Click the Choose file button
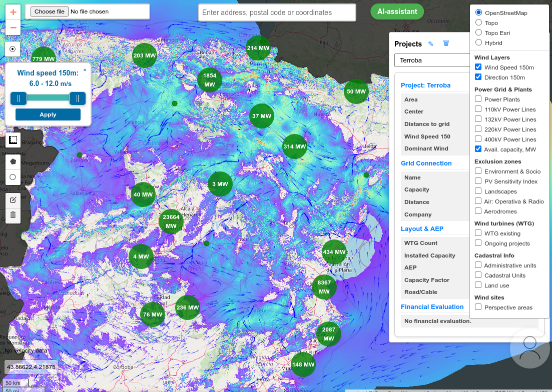Image resolution: width=552 pixels, height=392 pixels. pos(49,11)
